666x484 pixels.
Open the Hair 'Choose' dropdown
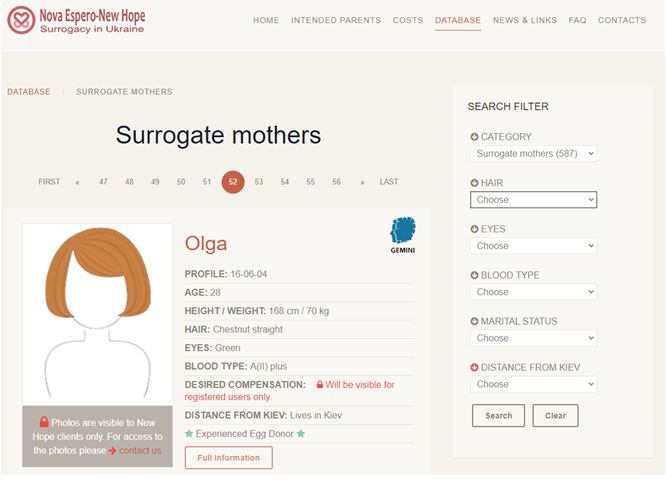click(x=533, y=200)
